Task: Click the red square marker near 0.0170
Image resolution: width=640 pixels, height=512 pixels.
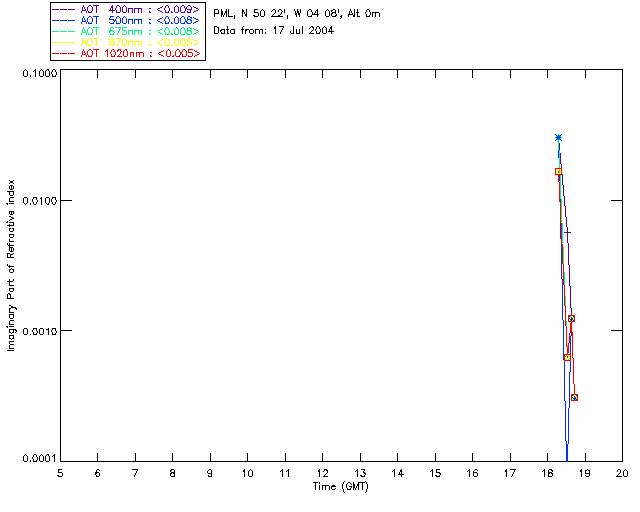Action: pos(559,171)
